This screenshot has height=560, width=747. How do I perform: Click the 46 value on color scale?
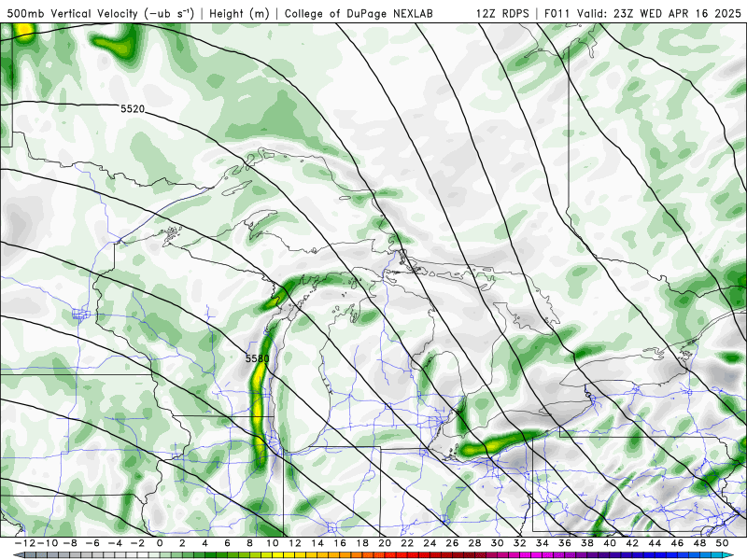(x=677, y=543)
